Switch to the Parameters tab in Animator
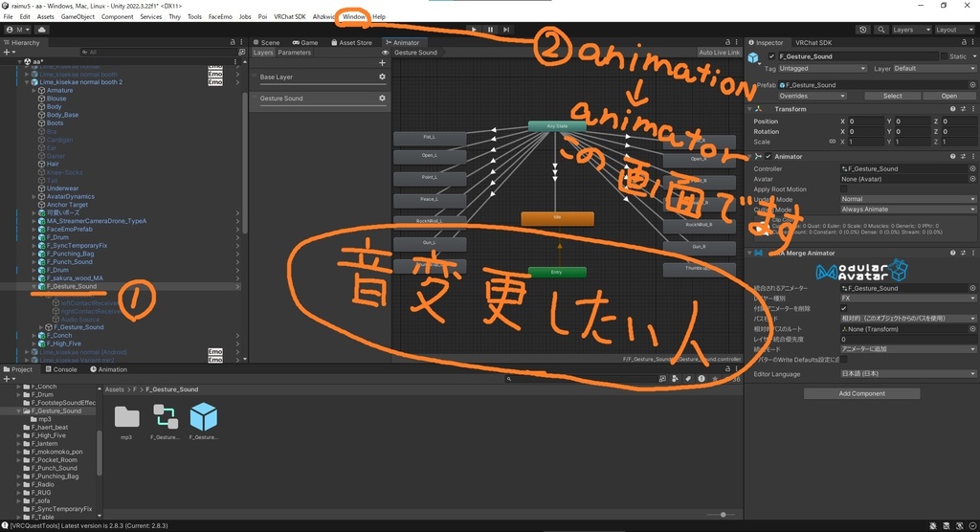This screenshot has height=532, width=980. coord(295,53)
